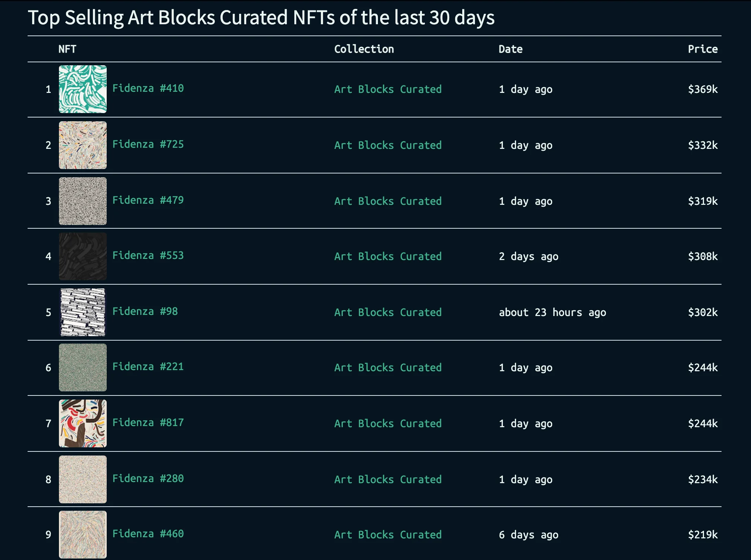Click the NFT column header
Viewport: 751px width, 560px height.
point(67,49)
